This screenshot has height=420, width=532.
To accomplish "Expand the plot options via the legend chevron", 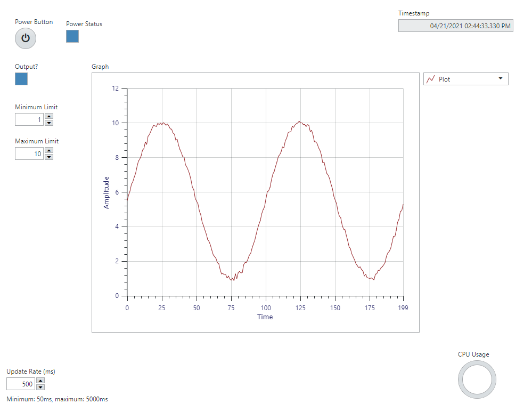I will coord(501,78).
